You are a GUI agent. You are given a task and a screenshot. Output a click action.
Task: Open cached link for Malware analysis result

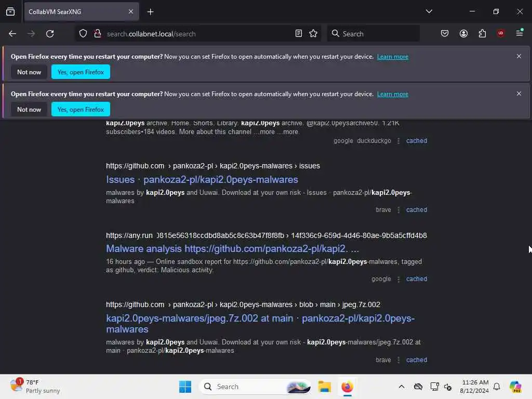pos(417,279)
